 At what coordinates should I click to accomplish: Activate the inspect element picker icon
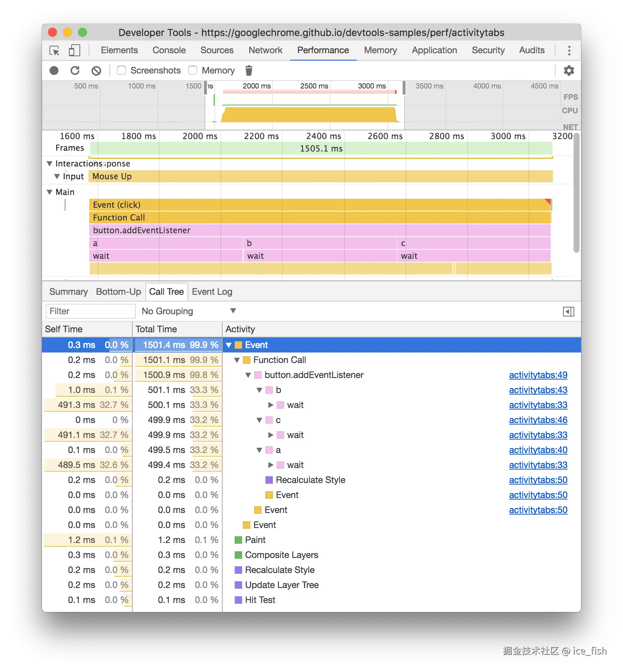pos(54,50)
